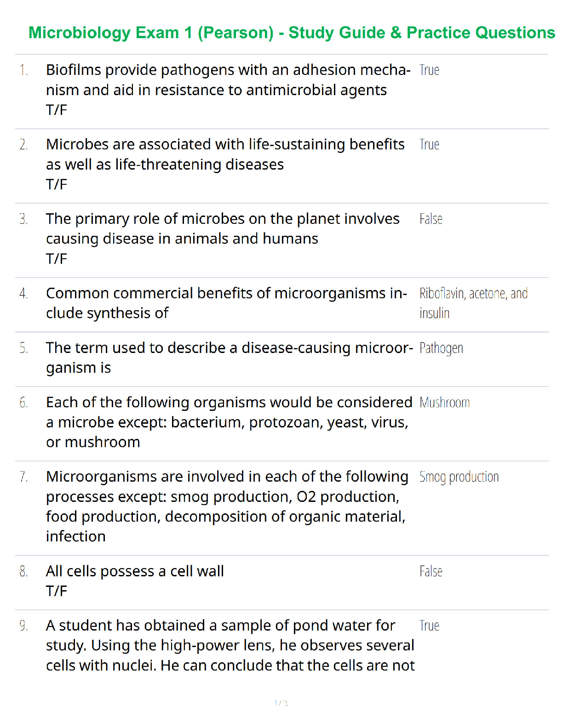Click the green Microbiology Exam 1 title

point(292,33)
